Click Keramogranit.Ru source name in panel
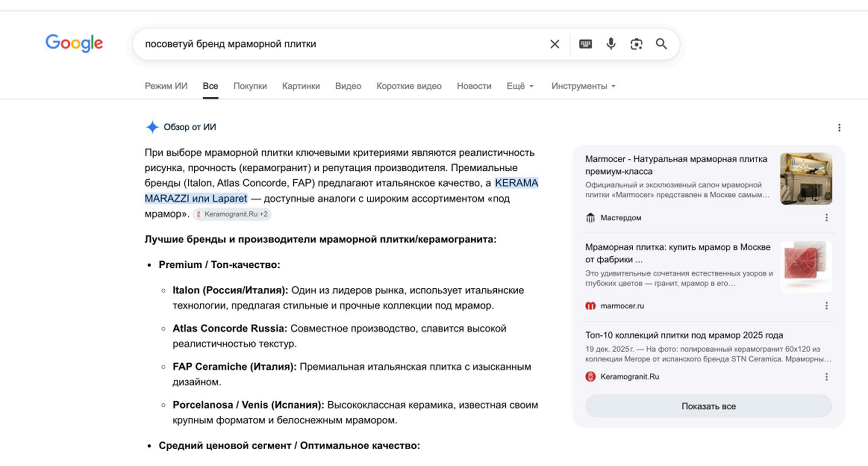868x466 pixels. click(x=630, y=376)
